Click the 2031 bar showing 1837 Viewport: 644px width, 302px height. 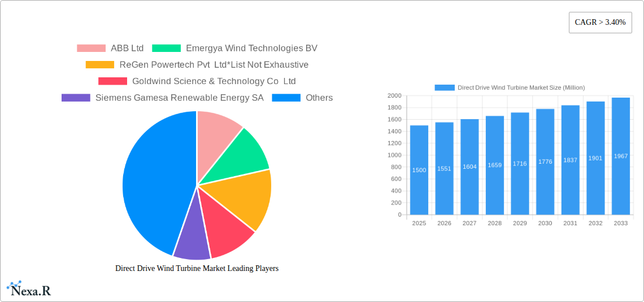coord(570,160)
